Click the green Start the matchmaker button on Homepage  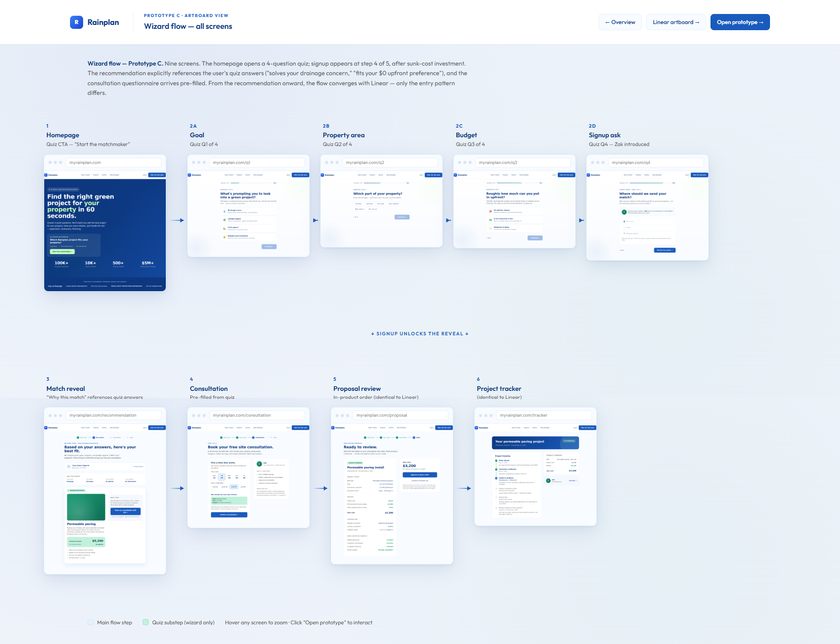tap(63, 252)
